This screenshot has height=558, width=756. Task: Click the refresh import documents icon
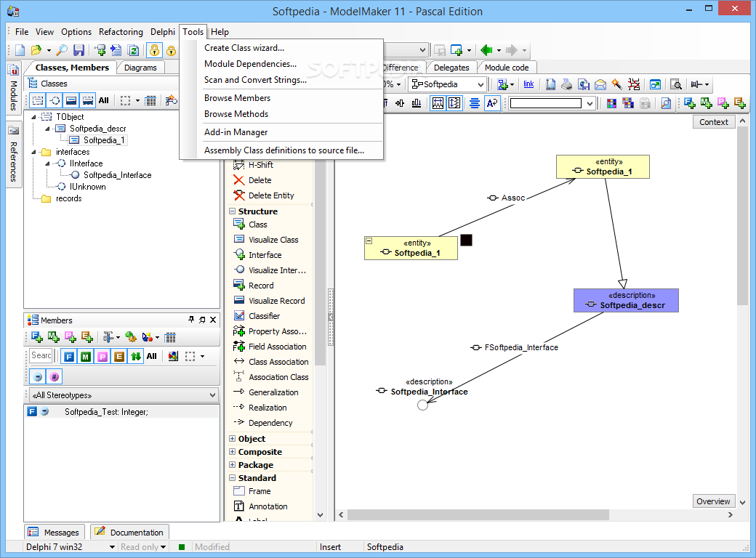(133, 50)
